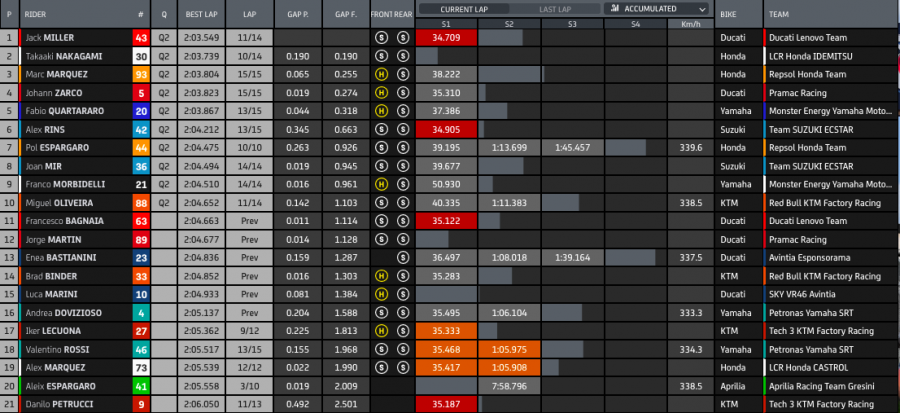900x413 pixels.
Task: Click the bar chart icon beside Accumulated
Action: coord(615,9)
